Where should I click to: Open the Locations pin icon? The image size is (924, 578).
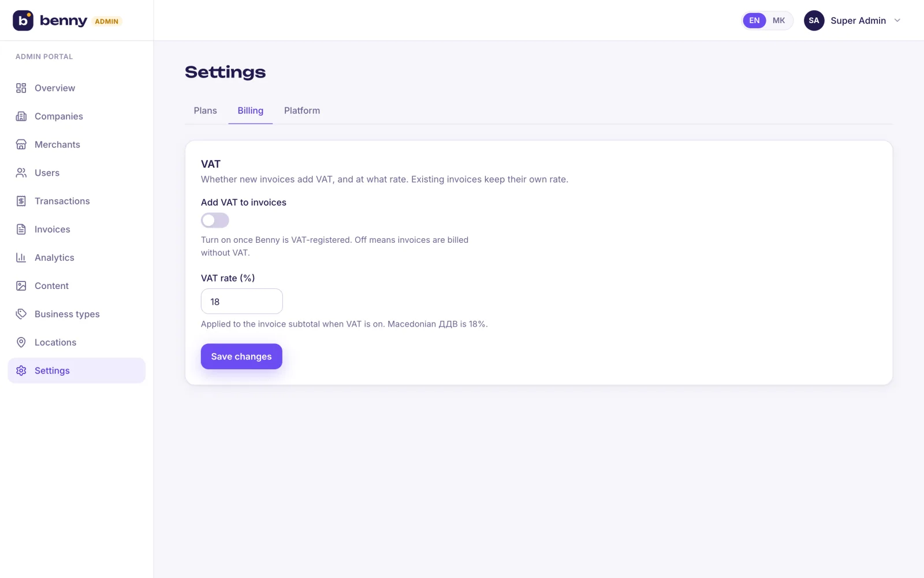point(21,342)
